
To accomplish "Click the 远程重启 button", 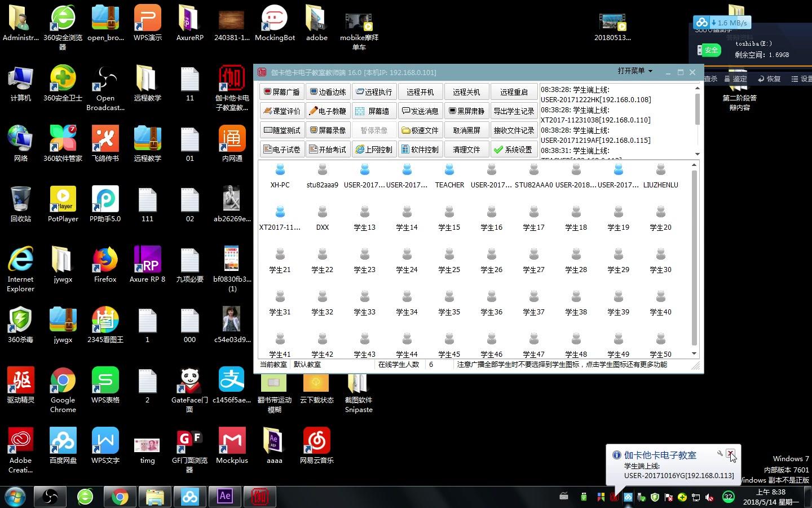I will coord(514,92).
